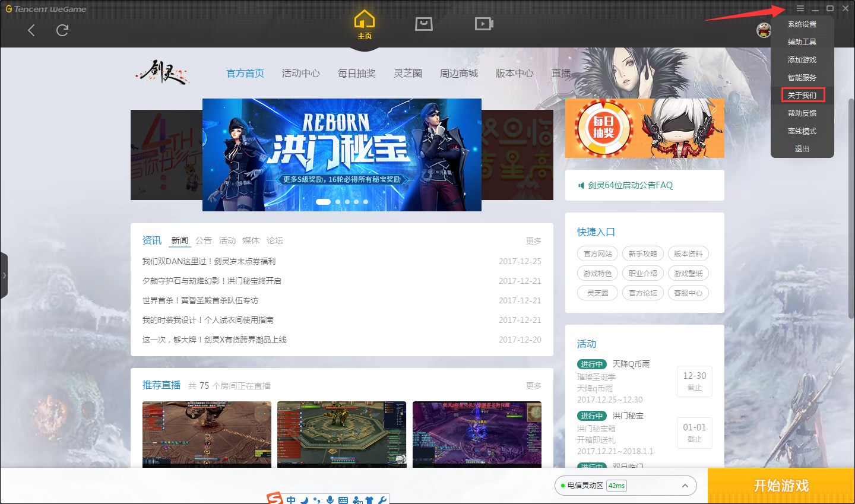
Task: Toggle the Sogou punctuation mode icon
Action: 316,500
